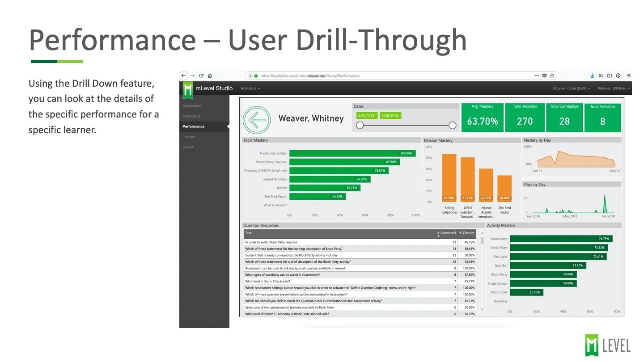Select the Performance sidebar section
Viewport: 644px width, 362px height.
(x=204, y=126)
